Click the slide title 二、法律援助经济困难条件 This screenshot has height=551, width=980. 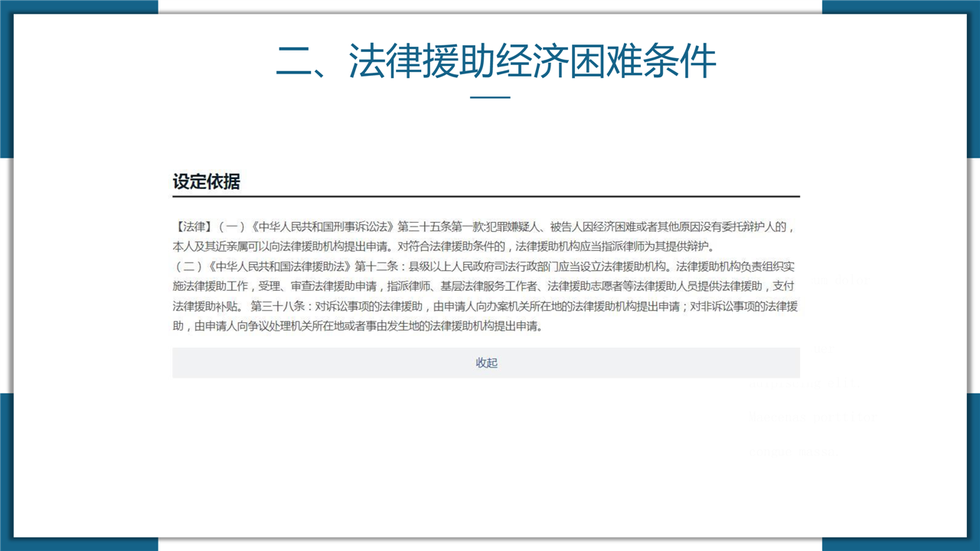(495, 61)
